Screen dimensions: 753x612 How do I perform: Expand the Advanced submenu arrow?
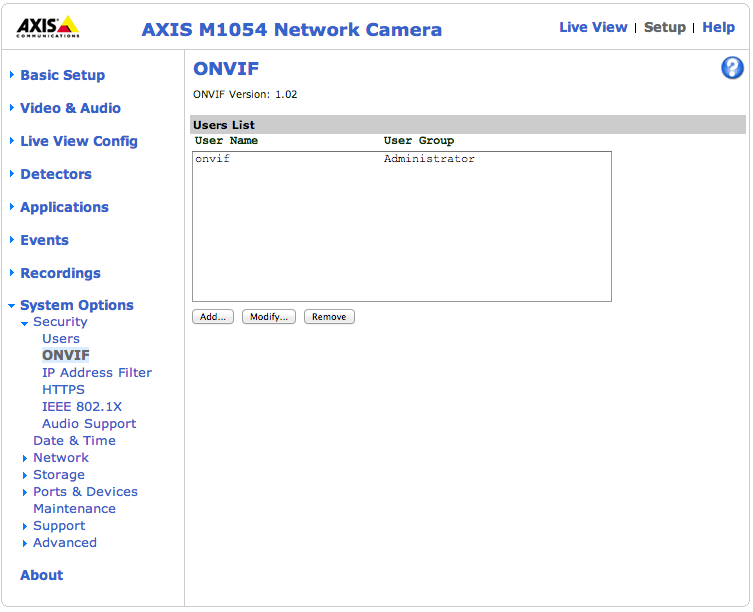(25, 543)
